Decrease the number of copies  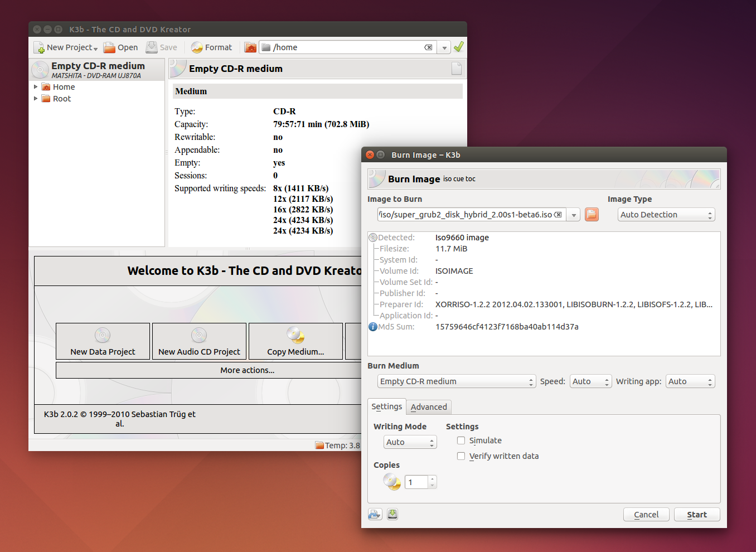point(433,486)
